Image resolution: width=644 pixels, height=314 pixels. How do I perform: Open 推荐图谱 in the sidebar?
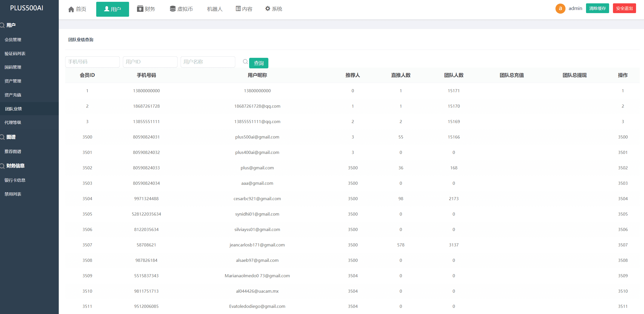[x=13, y=152]
